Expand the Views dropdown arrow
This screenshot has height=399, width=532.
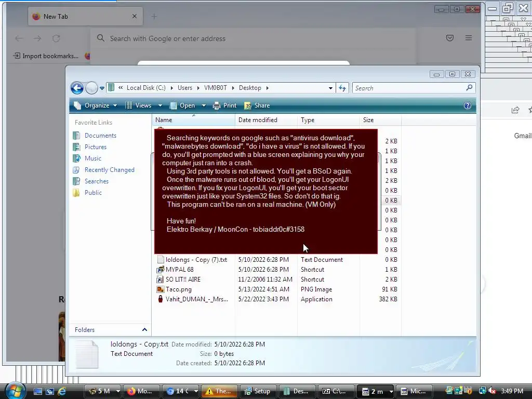pyautogui.click(x=160, y=105)
